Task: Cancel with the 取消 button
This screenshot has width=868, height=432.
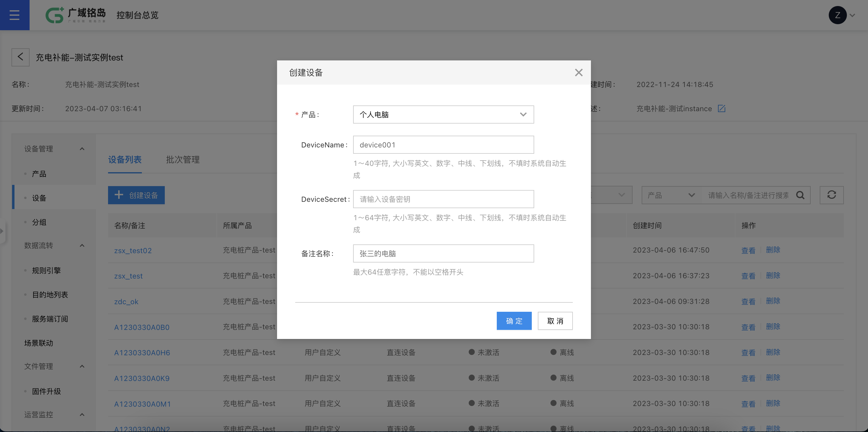Action: [555, 321]
